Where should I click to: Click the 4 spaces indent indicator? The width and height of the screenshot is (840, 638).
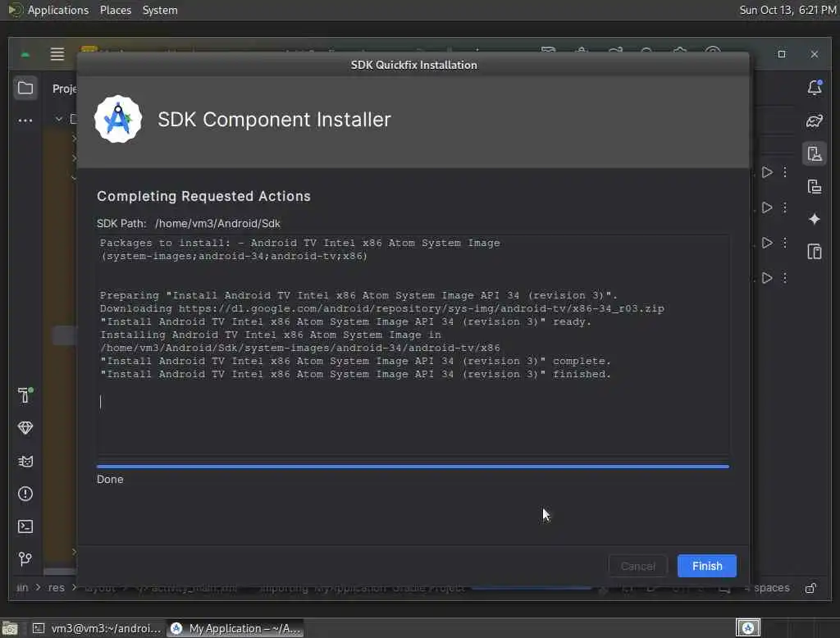point(767,588)
